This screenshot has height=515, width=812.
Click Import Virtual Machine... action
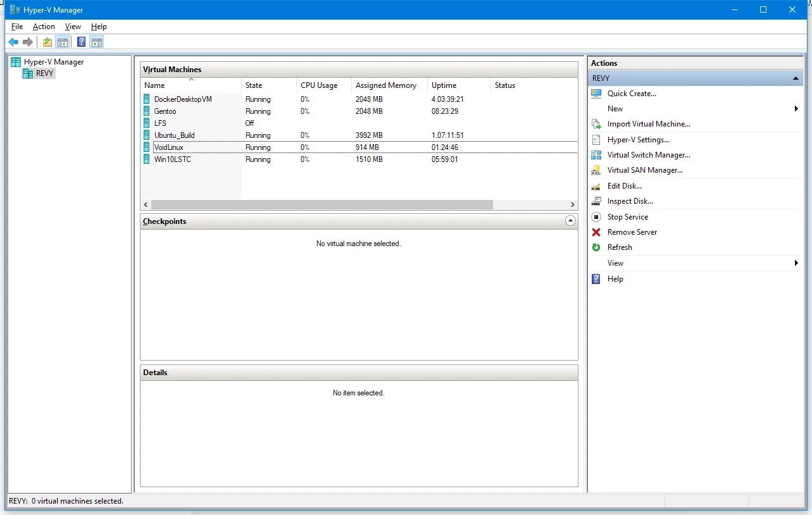[x=649, y=124]
